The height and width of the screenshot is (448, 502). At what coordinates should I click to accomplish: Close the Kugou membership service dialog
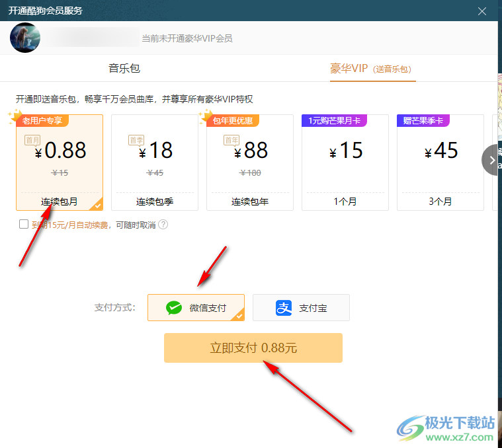click(x=482, y=11)
